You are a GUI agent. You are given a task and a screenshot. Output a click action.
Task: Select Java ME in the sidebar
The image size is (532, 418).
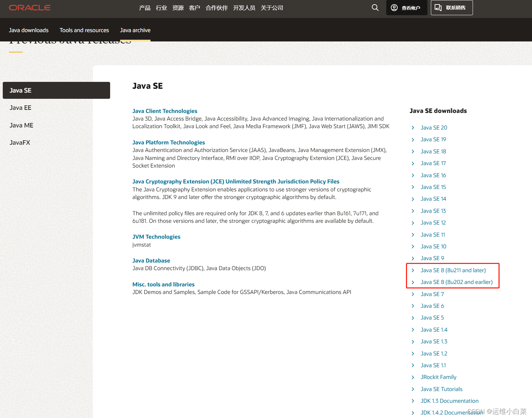21,125
